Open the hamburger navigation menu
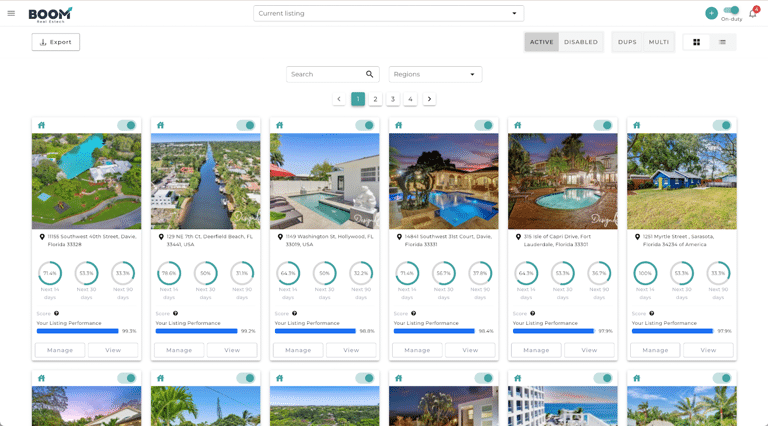The height and width of the screenshot is (426, 768). (11, 13)
